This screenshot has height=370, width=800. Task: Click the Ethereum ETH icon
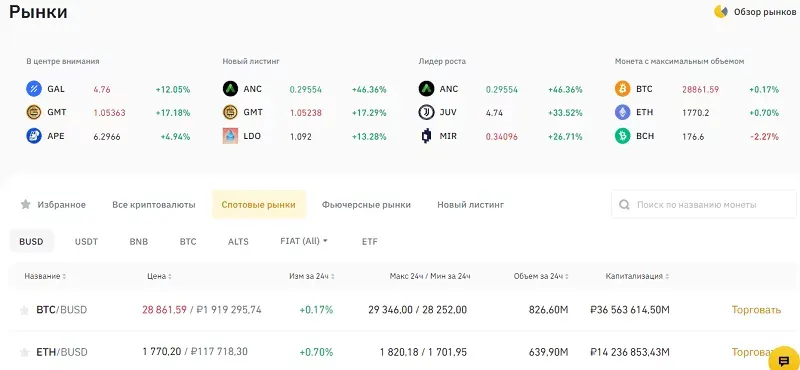coord(622,112)
